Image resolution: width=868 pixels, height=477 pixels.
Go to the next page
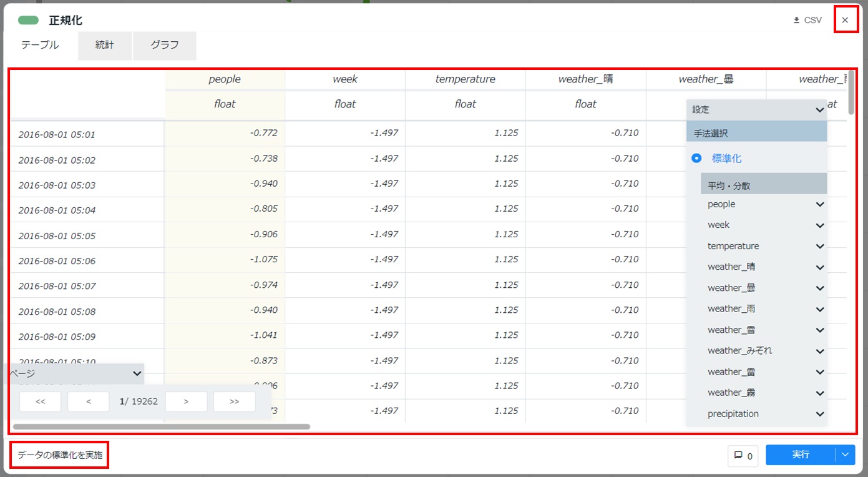click(186, 401)
